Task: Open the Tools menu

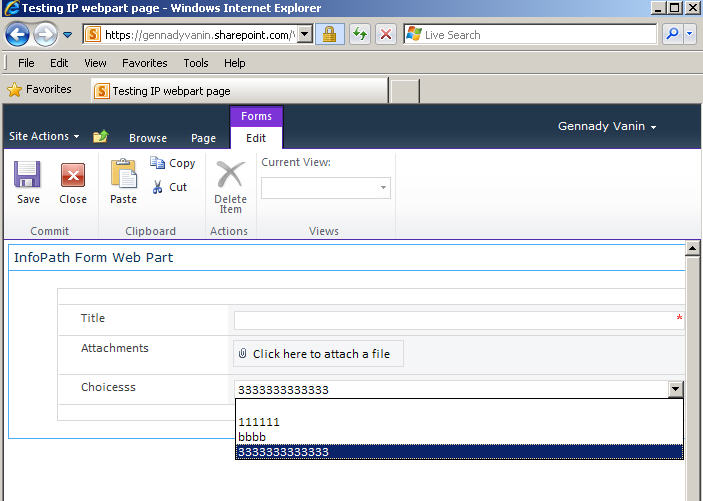Action: (195, 63)
